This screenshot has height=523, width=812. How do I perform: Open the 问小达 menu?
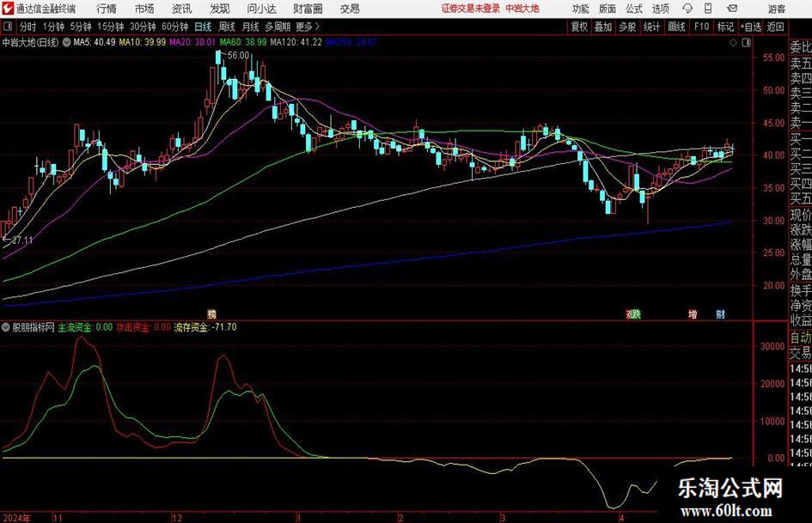click(x=261, y=9)
